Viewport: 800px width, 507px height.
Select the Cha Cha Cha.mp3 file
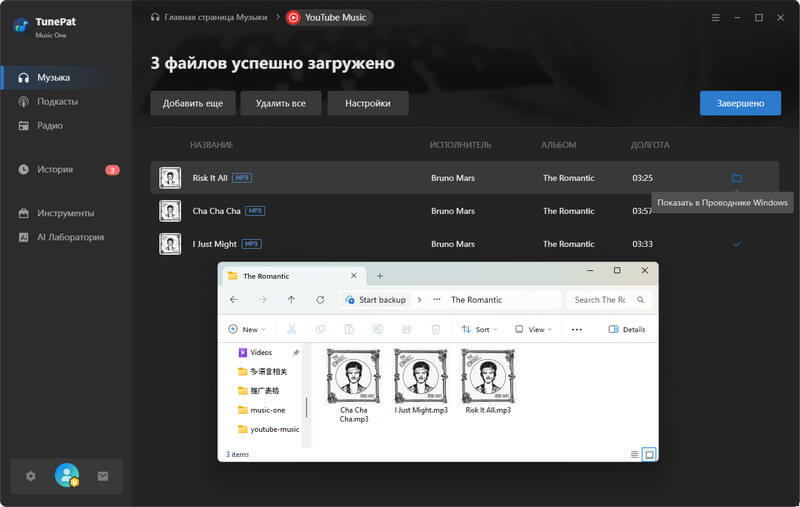pos(354,386)
